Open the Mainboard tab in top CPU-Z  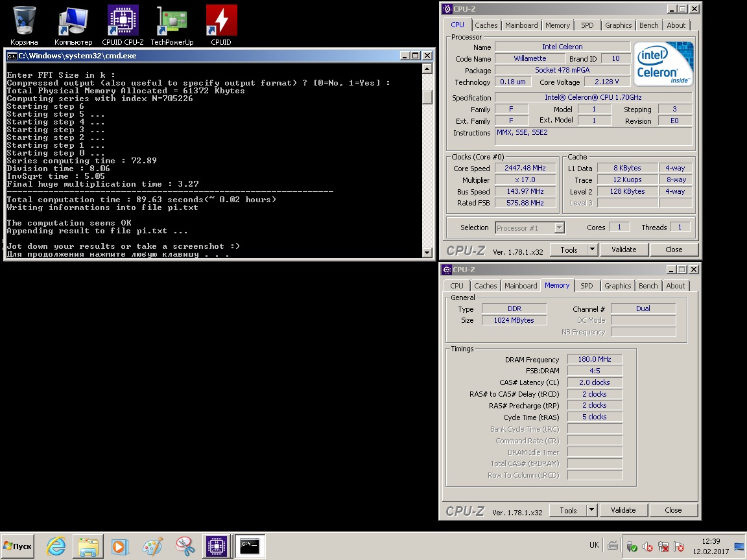point(521,25)
